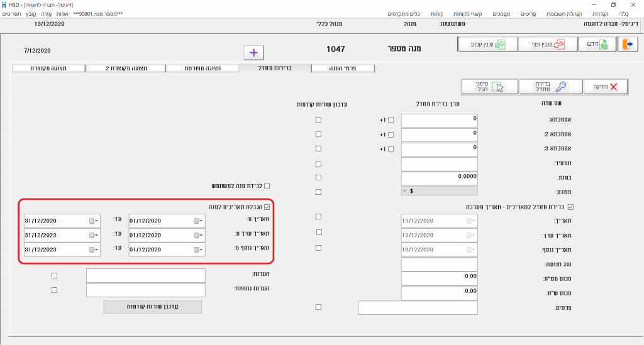Screen dimensions: 644x345
Task: Open the פריטים menu
Action: [x=528, y=14]
